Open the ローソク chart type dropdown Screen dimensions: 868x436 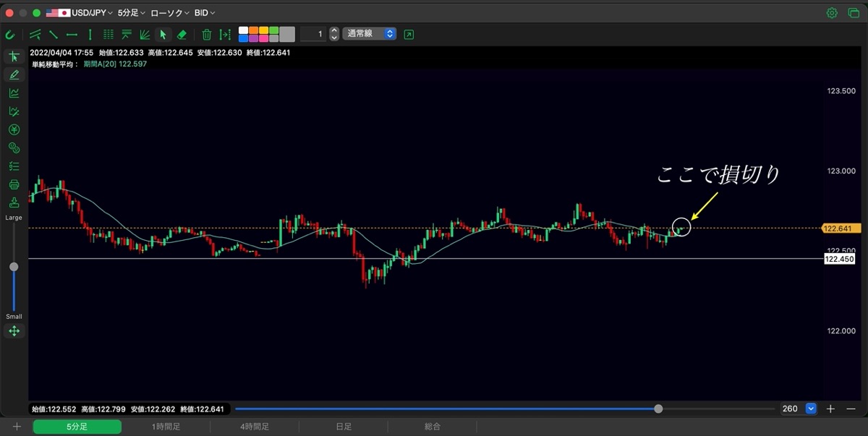170,13
